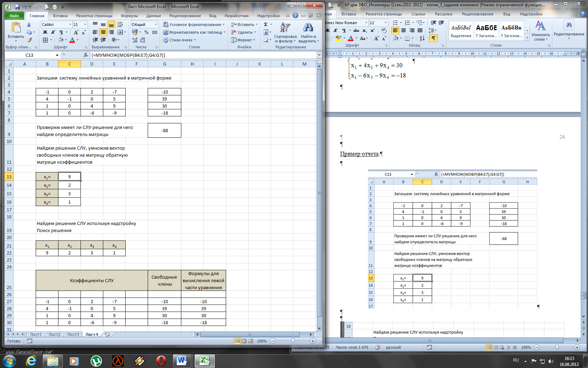This screenshot has height=368, width=588.
Task: Click the Excel zoom slider handle
Action: (293, 341)
